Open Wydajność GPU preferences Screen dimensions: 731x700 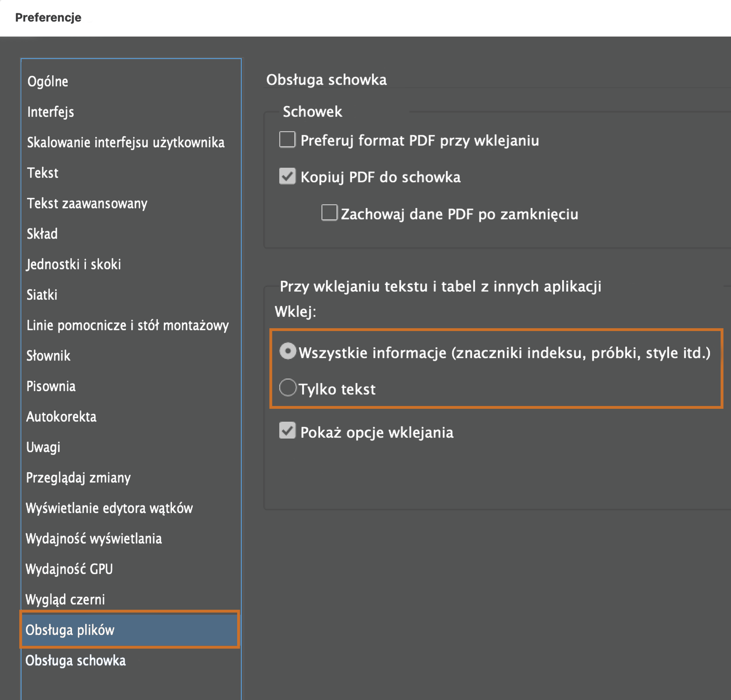[x=69, y=569]
